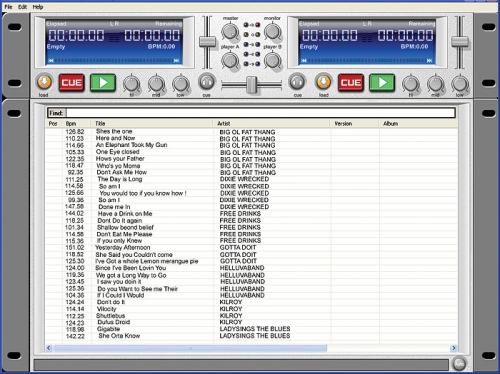
Task: Click the rewind arrow in player A's display
Action: [51, 61]
